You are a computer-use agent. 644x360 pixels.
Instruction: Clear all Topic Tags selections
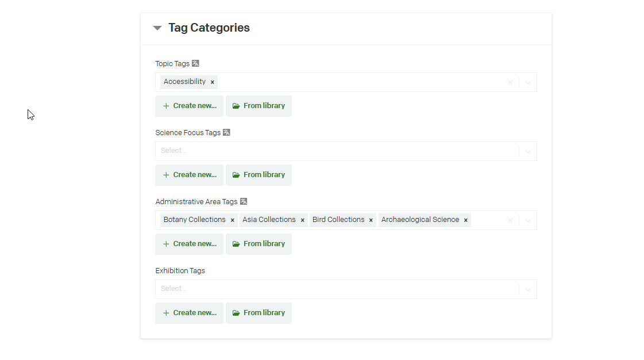pyautogui.click(x=510, y=82)
